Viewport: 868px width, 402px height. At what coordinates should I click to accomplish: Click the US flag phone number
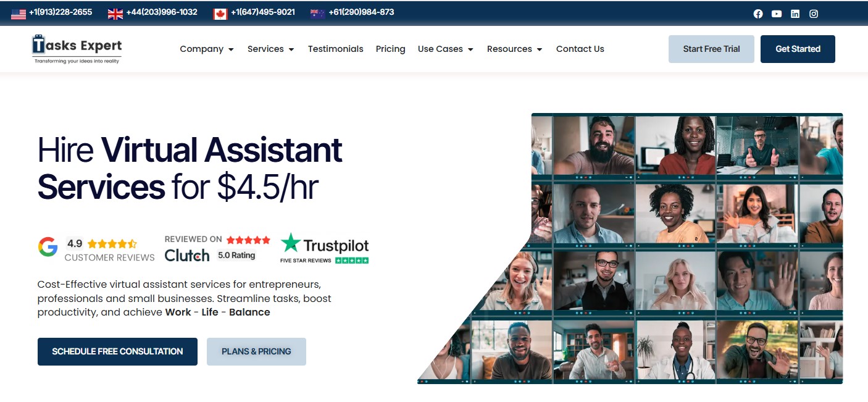click(x=61, y=12)
